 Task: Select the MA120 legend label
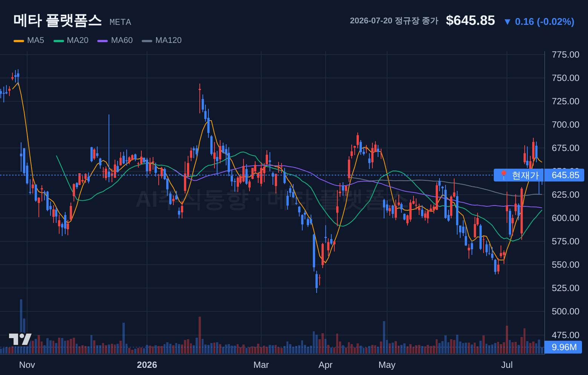[168, 40]
